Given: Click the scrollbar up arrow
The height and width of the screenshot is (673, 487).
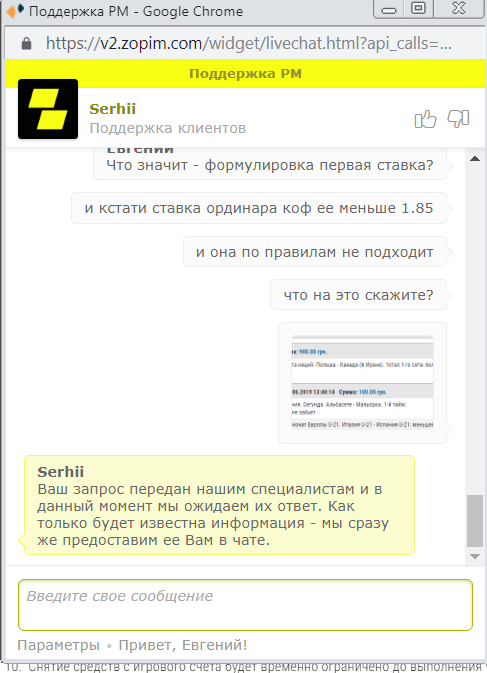Looking at the screenshot, I should click(475, 159).
